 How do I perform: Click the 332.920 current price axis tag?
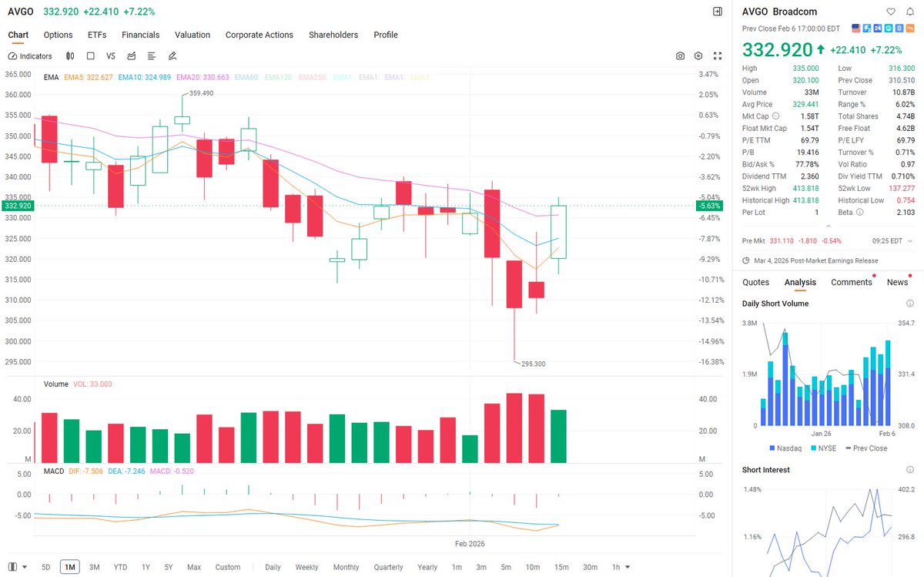click(x=17, y=206)
